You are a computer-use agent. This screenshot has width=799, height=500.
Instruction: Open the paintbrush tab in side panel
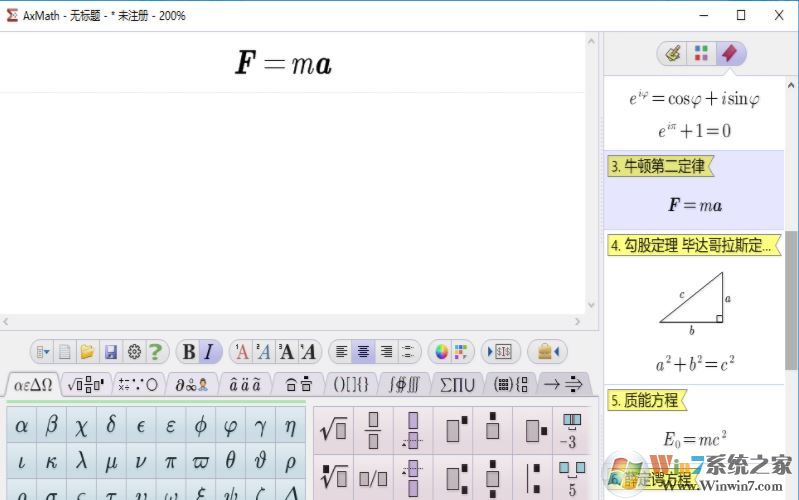(x=673, y=53)
